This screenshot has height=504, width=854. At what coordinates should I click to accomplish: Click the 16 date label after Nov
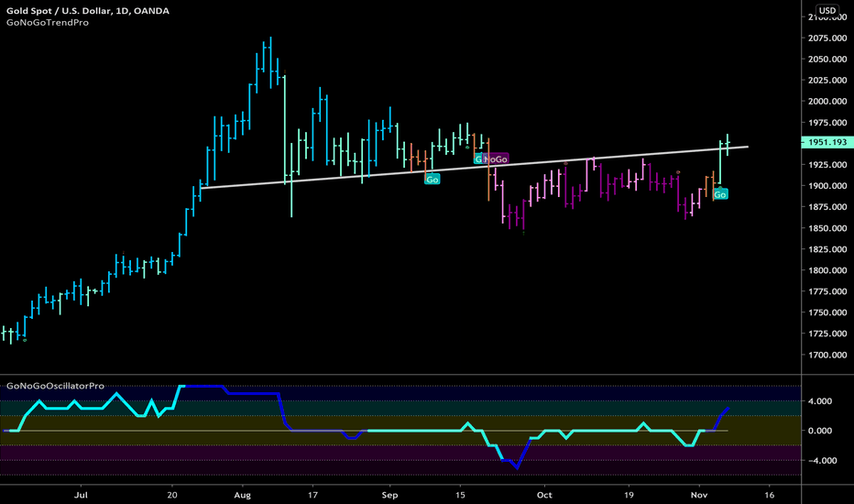(x=770, y=495)
